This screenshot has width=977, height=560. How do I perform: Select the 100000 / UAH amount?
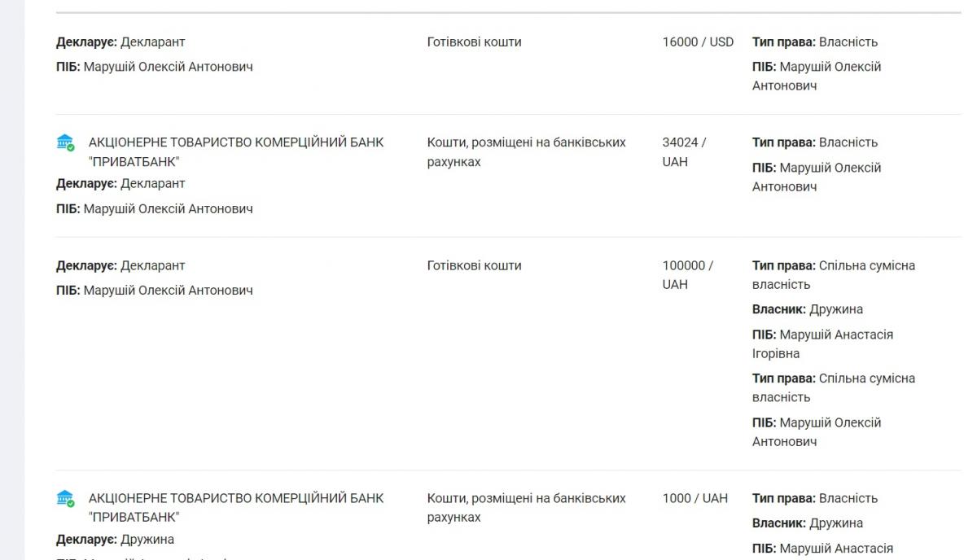(x=688, y=274)
